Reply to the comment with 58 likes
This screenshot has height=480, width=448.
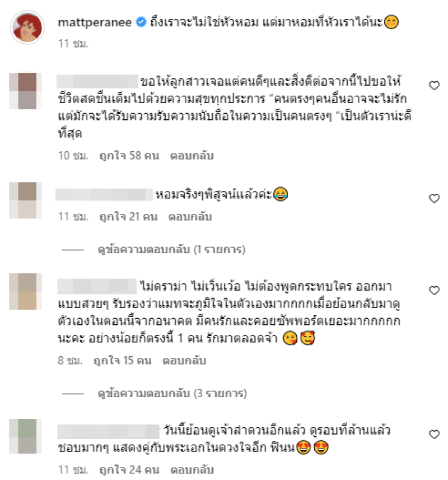coord(192,156)
